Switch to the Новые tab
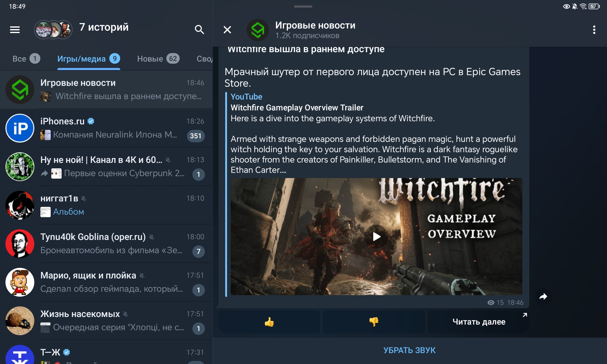The height and width of the screenshot is (364, 607). click(158, 59)
